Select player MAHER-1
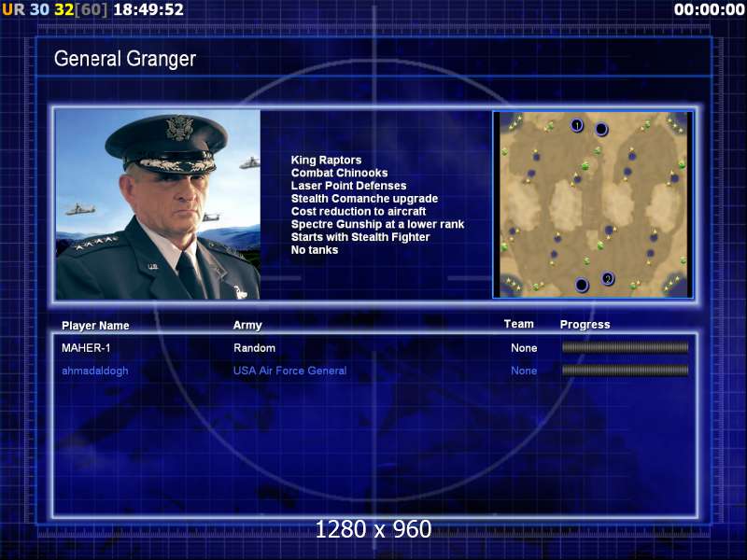Screen dimensions: 747x560 [86, 348]
